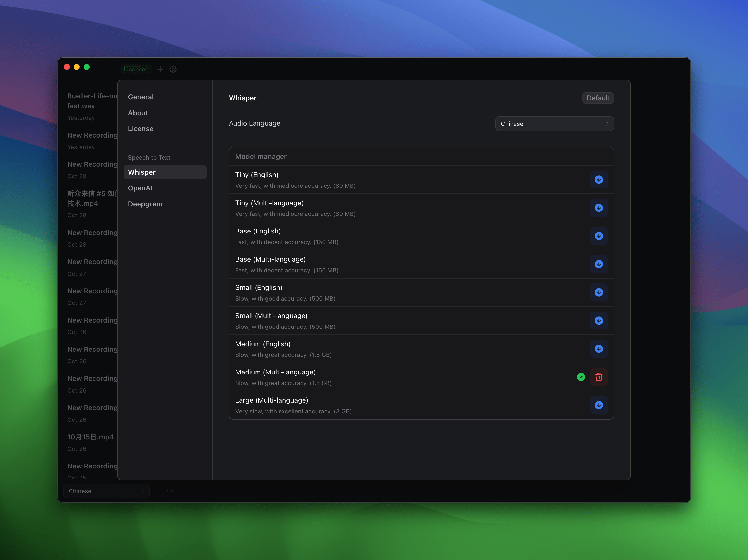Download the Large (Multi-language) model

[599, 405]
